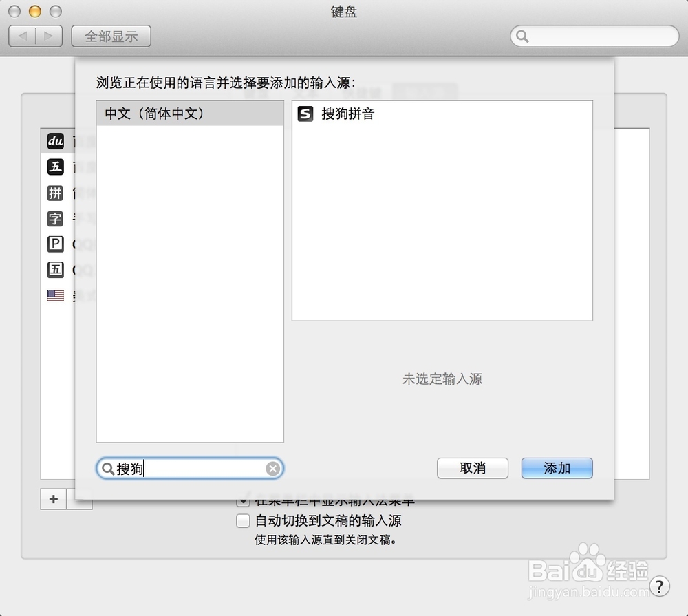The image size is (688, 616).
Task: Click the 取消 button
Action: [x=473, y=468]
